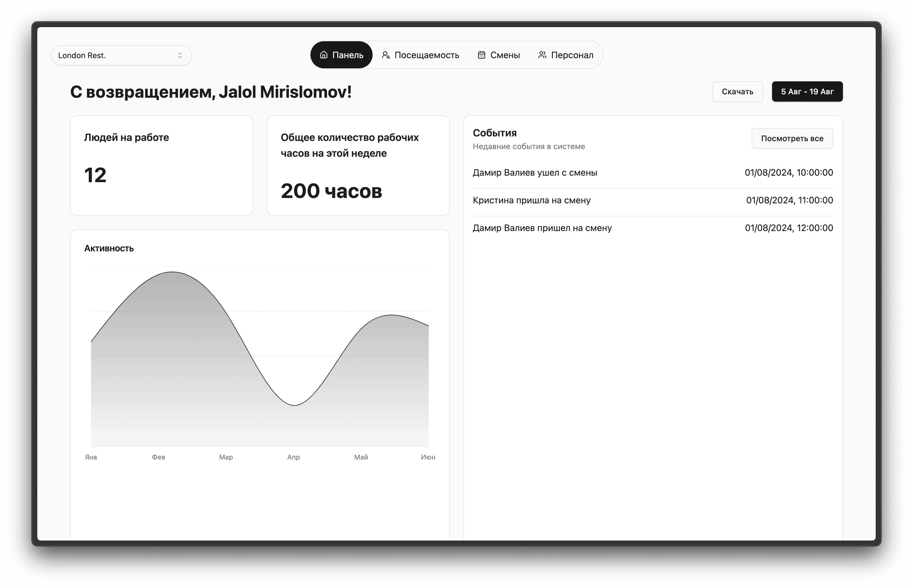
Task: Click the home icon in Панель tab
Action: (x=323, y=55)
